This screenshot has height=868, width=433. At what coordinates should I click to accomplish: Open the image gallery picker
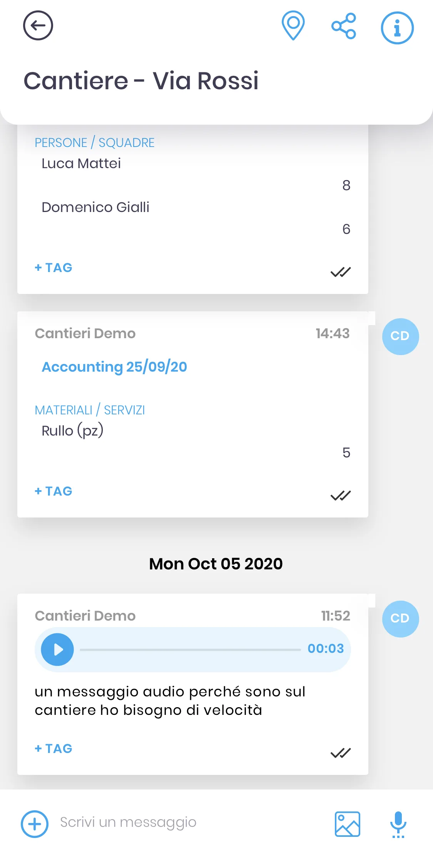(347, 824)
